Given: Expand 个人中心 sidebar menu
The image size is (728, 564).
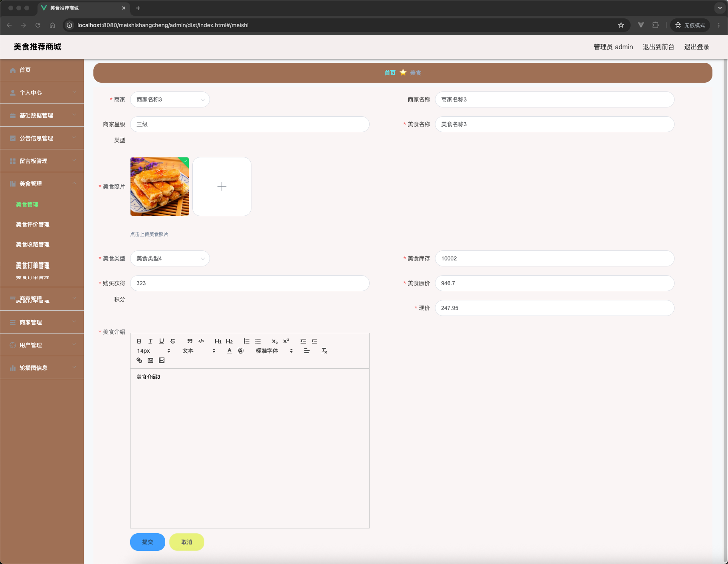Looking at the screenshot, I should click(42, 92).
